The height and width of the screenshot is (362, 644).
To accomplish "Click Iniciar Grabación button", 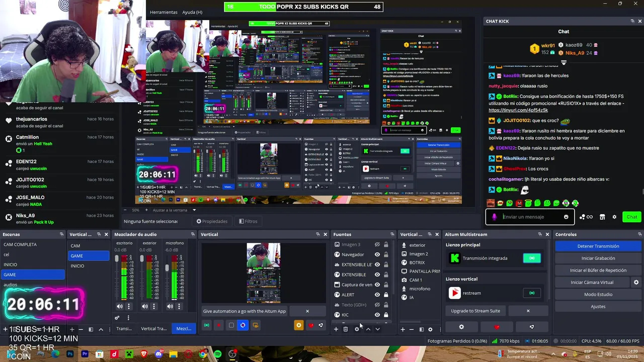I will pyautogui.click(x=598, y=258).
